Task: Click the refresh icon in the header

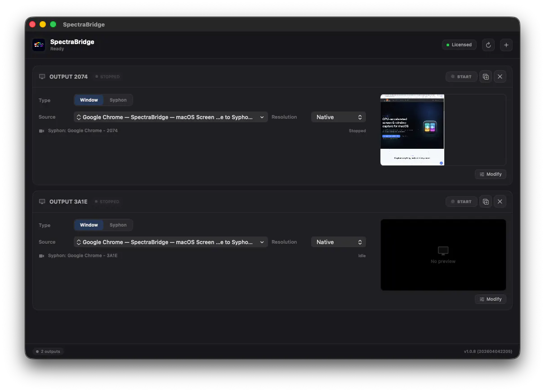Action: click(x=488, y=45)
